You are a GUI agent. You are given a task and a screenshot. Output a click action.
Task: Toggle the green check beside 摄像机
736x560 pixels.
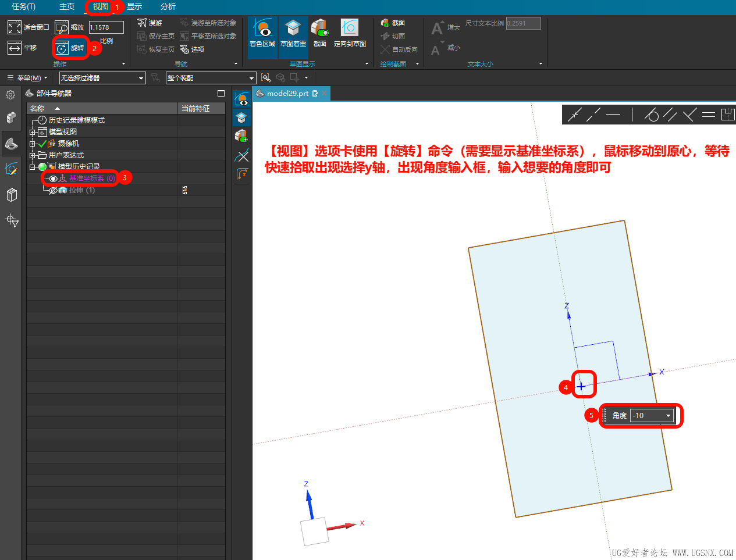(x=42, y=144)
